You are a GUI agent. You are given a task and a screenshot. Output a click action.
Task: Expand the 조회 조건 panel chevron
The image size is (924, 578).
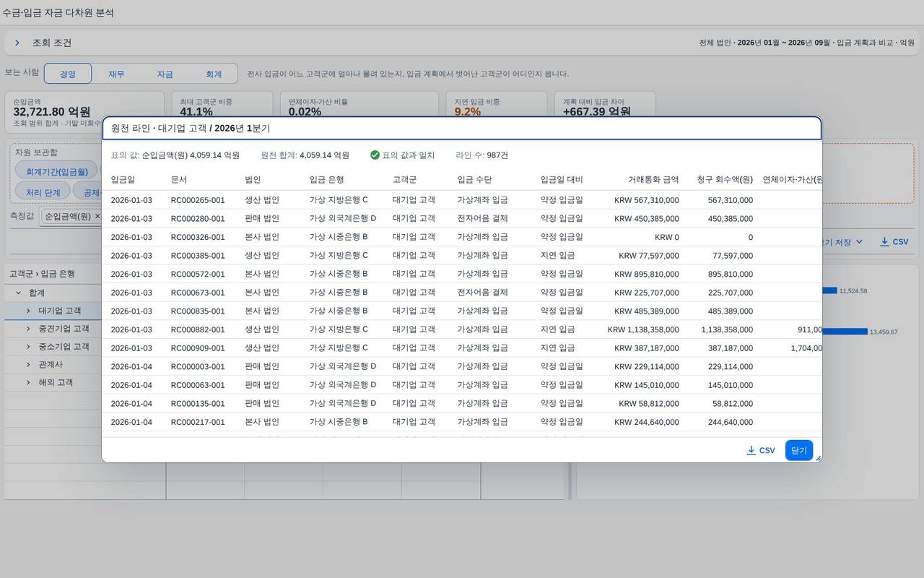(x=17, y=43)
